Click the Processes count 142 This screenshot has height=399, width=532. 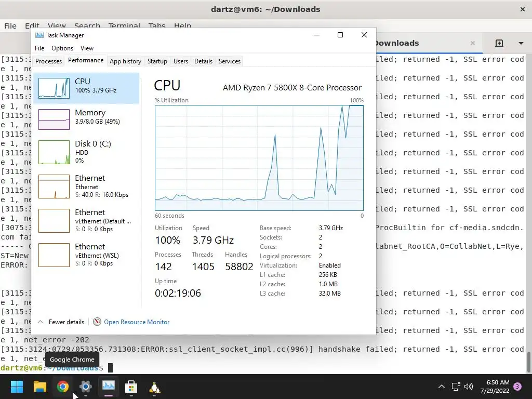(163, 267)
